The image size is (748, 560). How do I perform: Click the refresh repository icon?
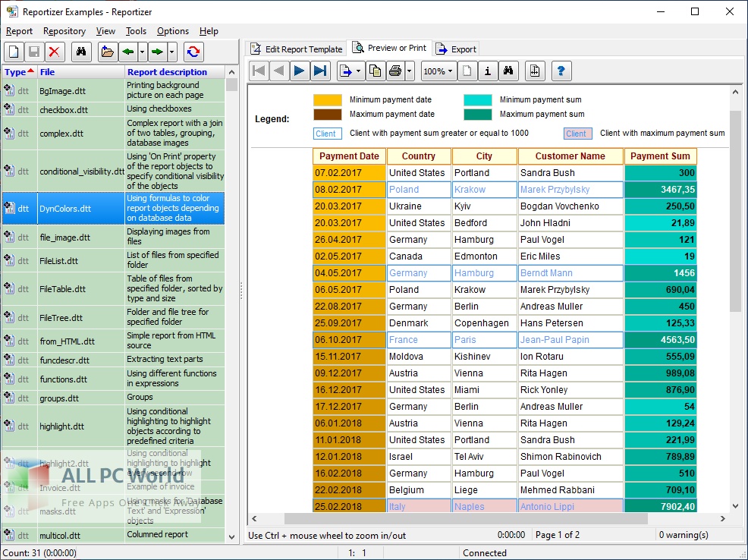tap(193, 52)
